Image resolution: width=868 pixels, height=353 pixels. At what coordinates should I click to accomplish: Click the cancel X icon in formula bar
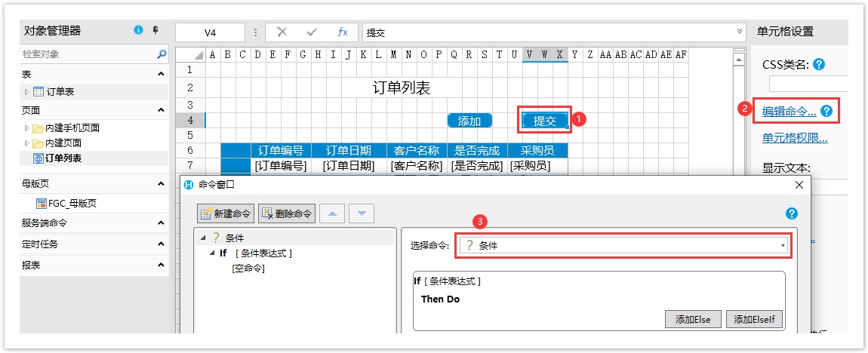point(282,32)
